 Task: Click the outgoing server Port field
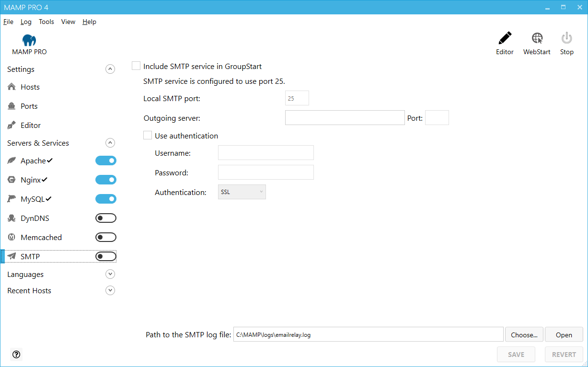point(437,117)
